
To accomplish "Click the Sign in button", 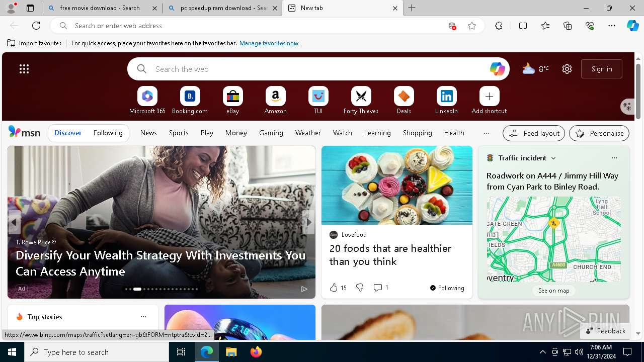I will click(x=602, y=69).
